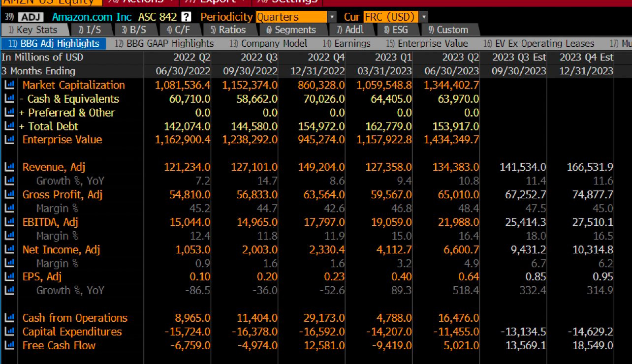Click EPS growth value 518.4
Screen dimensions: 632x364
[x=466, y=291]
